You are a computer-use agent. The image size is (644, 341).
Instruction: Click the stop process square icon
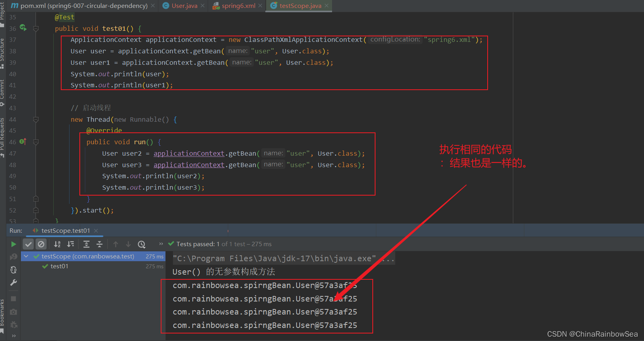[x=13, y=299]
